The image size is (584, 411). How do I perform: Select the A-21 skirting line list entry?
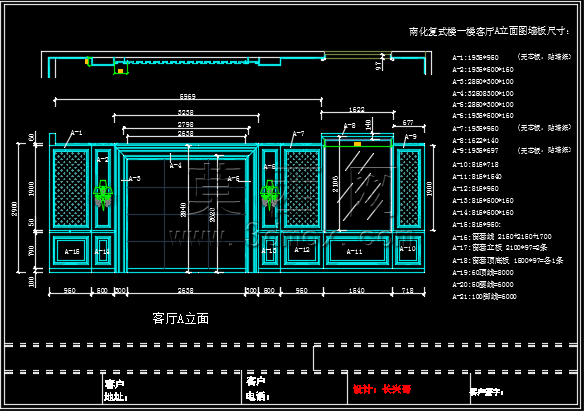(484, 296)
